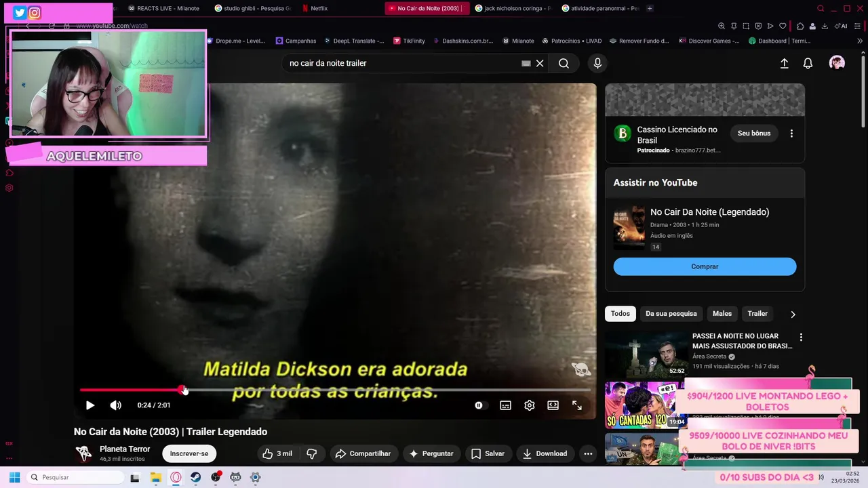The image size is (868, 488).
Task: Open the on-screen keyboard icon in the search box
Action: (x=526, y=63)
